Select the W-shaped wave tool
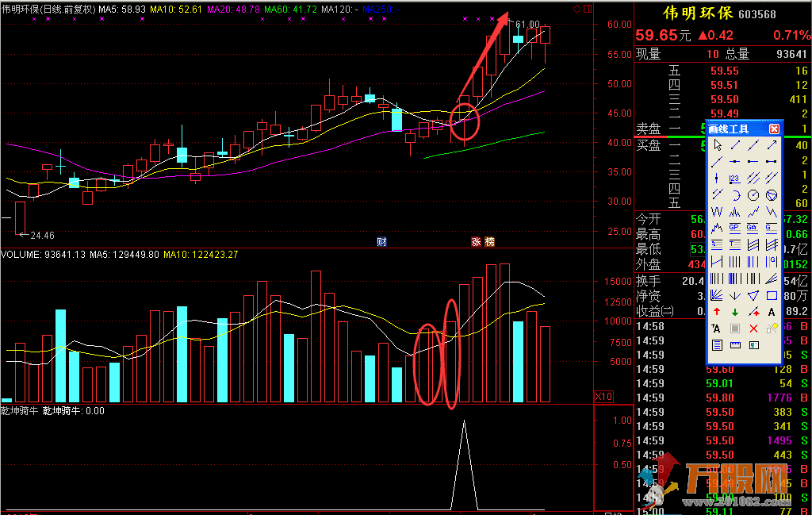812x515 pixels. pos(717,212)
